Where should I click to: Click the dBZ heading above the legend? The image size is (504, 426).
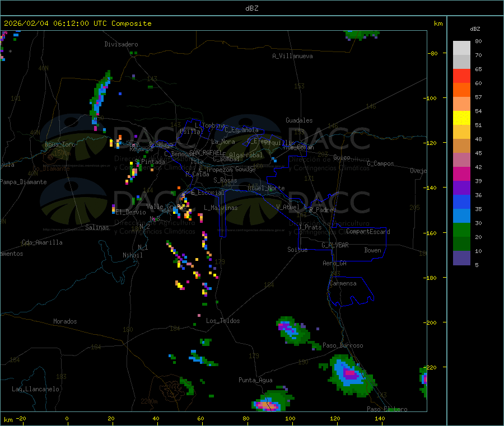475,29
